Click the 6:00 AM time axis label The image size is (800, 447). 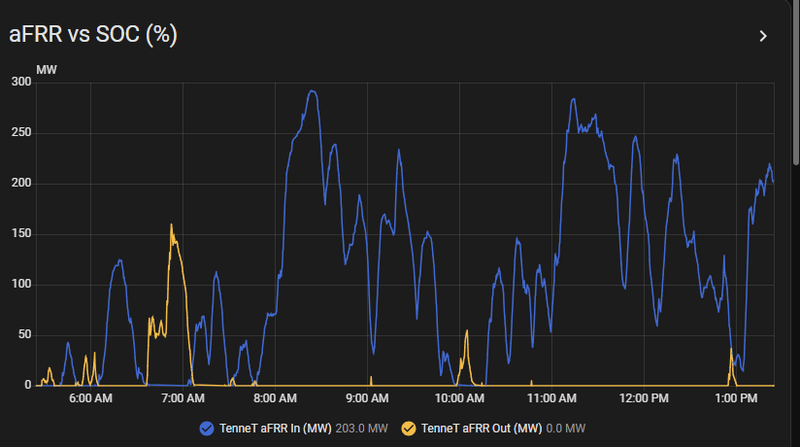coord(91,399)
